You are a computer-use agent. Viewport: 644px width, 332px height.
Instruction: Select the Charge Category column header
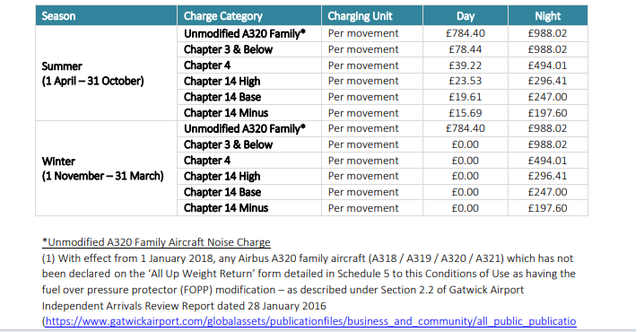click(x=249, y=15)
